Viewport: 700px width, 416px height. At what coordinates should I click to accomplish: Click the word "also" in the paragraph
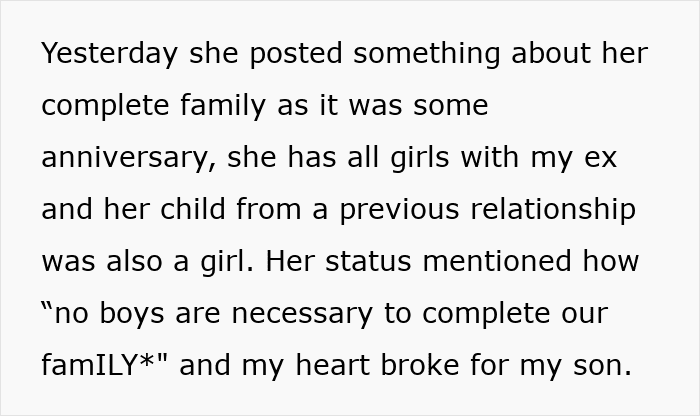134,261
